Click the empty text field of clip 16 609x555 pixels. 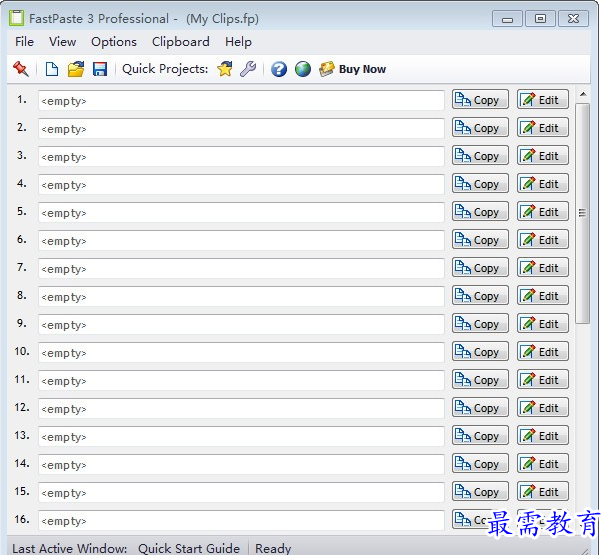241,520
